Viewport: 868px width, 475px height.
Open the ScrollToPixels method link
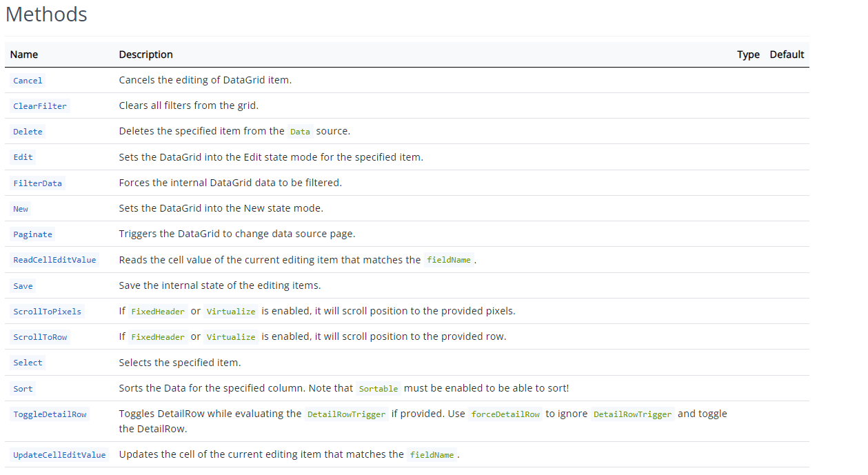(47, 311)
